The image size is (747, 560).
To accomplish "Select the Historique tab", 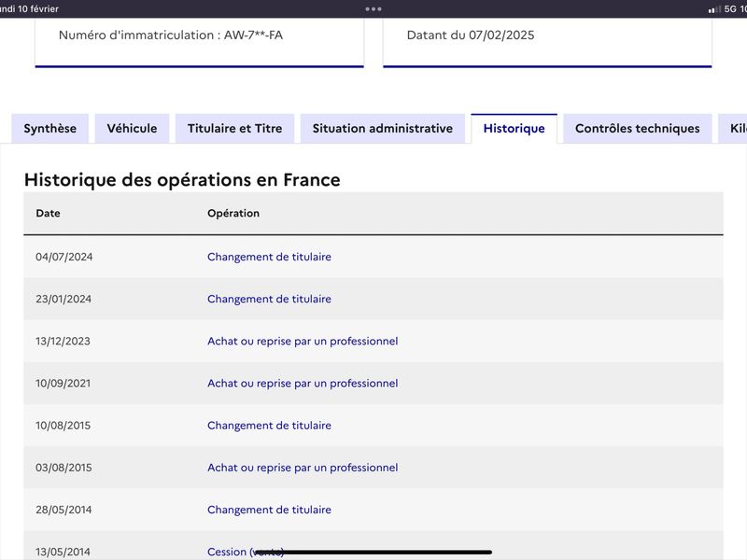I will [514, 129].
